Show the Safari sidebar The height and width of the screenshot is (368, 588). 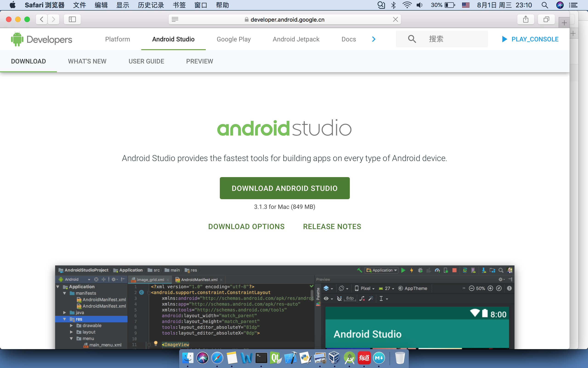click(x=72, y=19)
